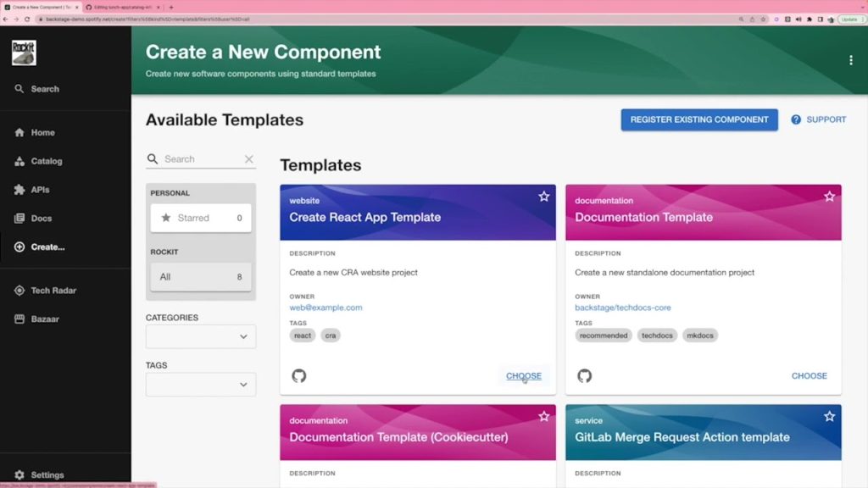868x488 pixels.
Task: Expand the Tags dropdown
Action: [x=201, y=384]
